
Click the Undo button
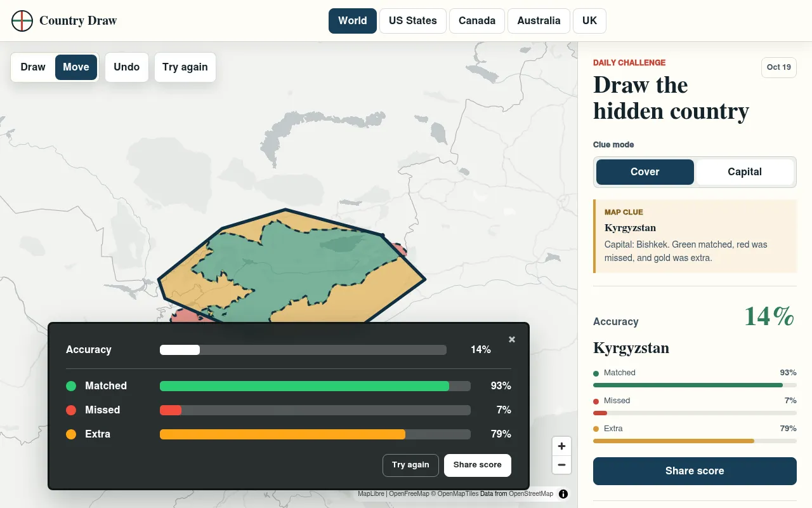[127, 67]
